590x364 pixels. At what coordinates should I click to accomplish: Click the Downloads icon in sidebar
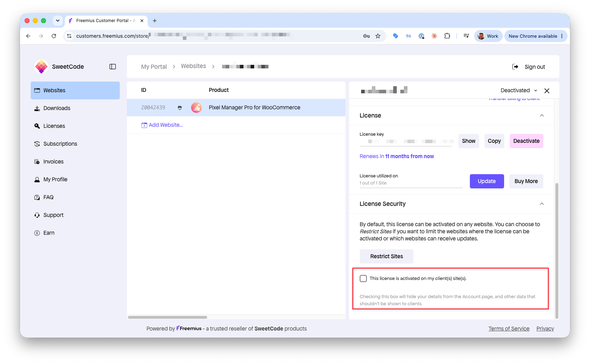(x=37, y=108)
